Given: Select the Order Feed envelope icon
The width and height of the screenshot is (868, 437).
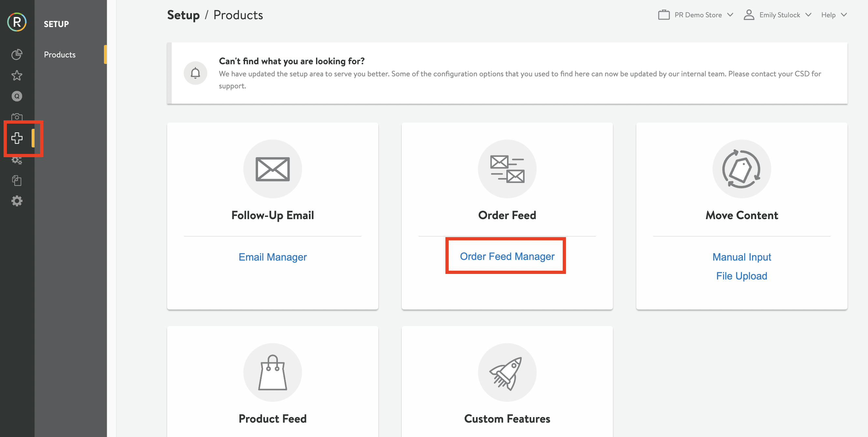Looking at the screenshot, I should click(507, 169).
